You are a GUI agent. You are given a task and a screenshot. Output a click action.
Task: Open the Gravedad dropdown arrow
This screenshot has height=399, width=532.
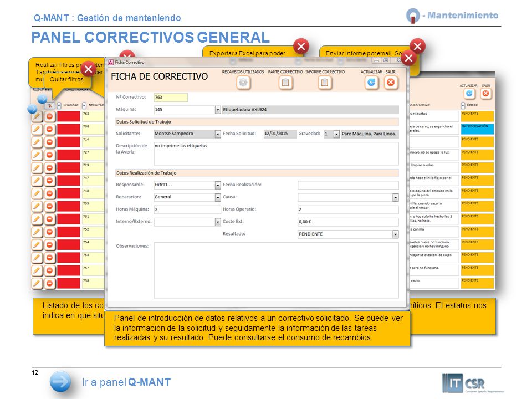tap(336, 134)
